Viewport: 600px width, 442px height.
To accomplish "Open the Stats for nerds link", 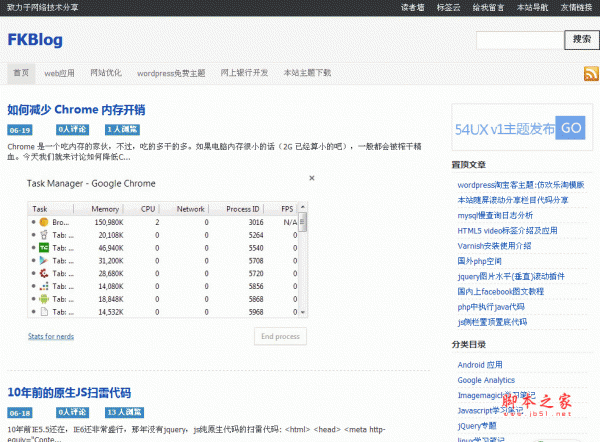I will (x=51, y=336).
